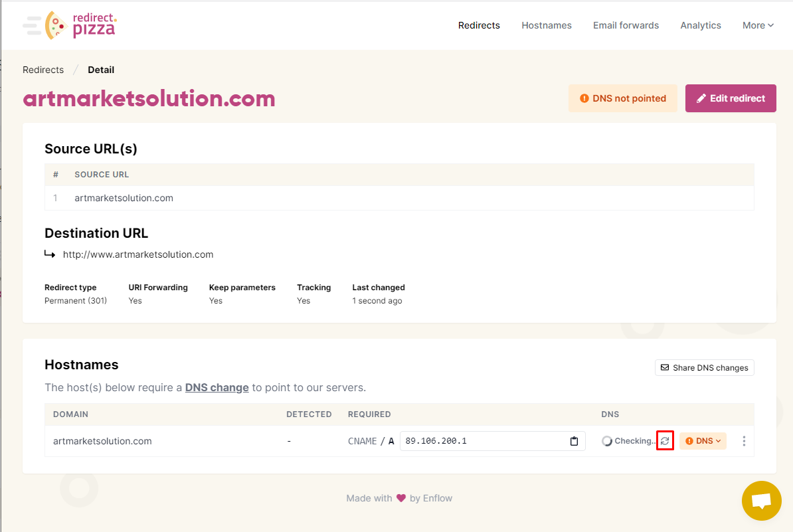The width and height of the screenshot is (793, 532).
Task: Select the Redirects navigation item
Action: tap(479, 25)
